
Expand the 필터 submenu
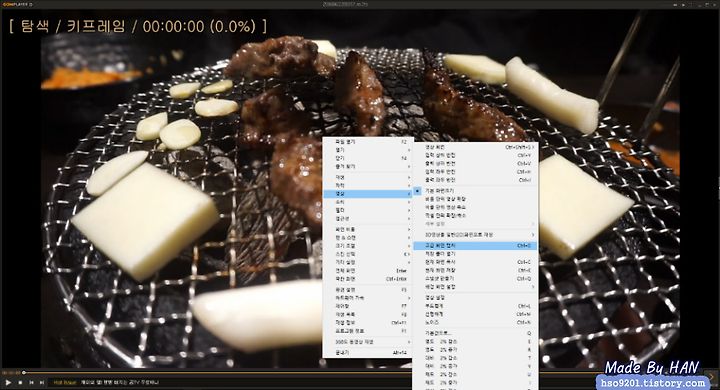(368, 210)
